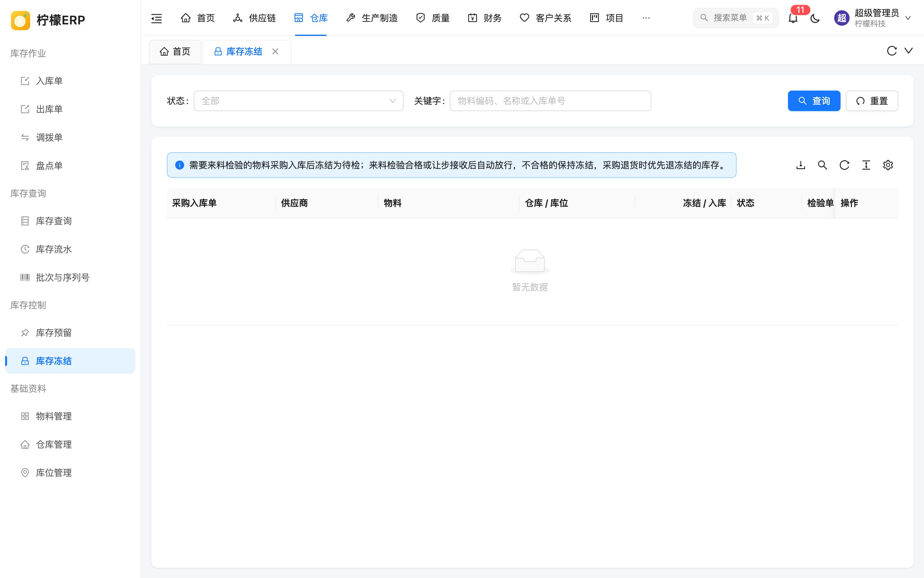Expand the tab bar options chevron
This screenshot has width=924, height=578.
(x=909, y=50)
